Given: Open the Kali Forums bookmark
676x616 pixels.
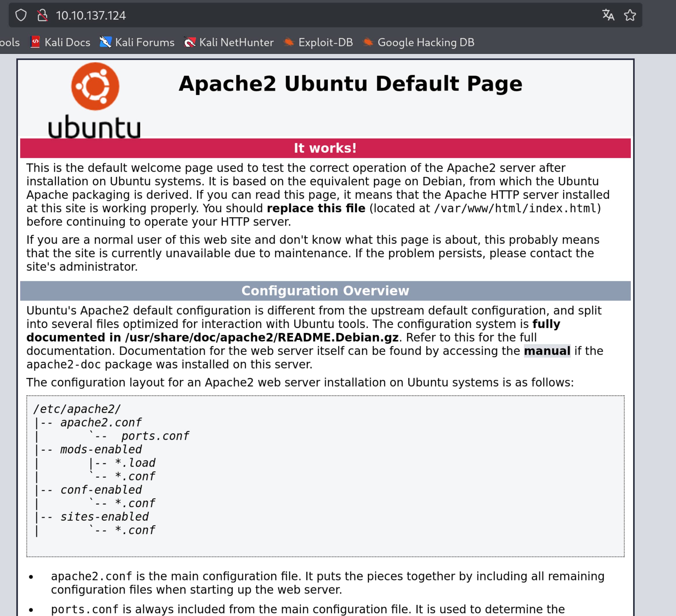Looking at the screenshot, I should coord(144,42).
